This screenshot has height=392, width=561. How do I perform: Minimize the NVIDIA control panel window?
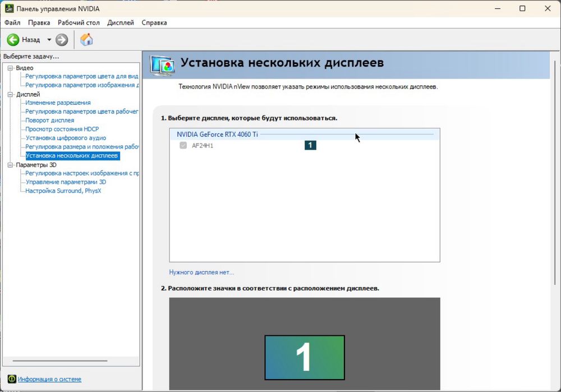pyautogui.click(x=497, y=8)
